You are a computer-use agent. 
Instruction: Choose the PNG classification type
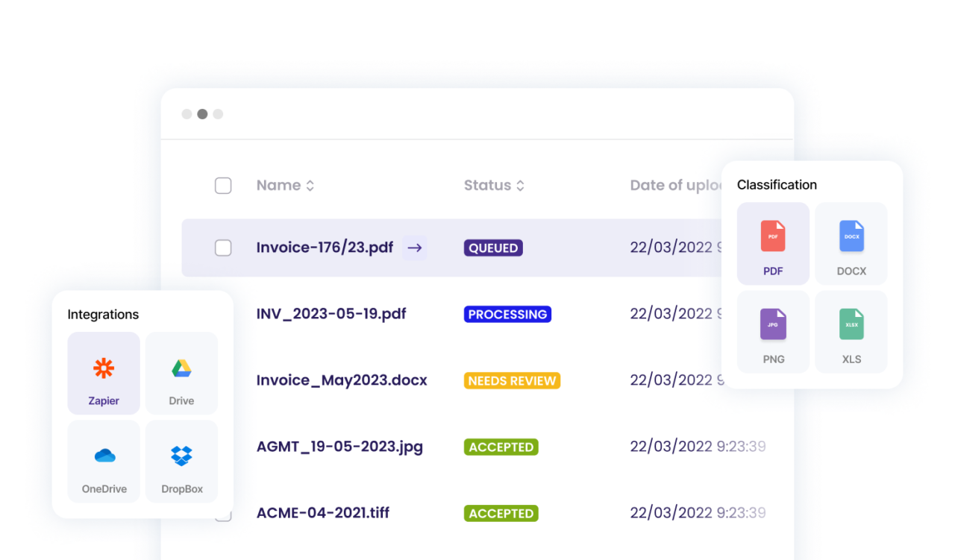point(773,332)
